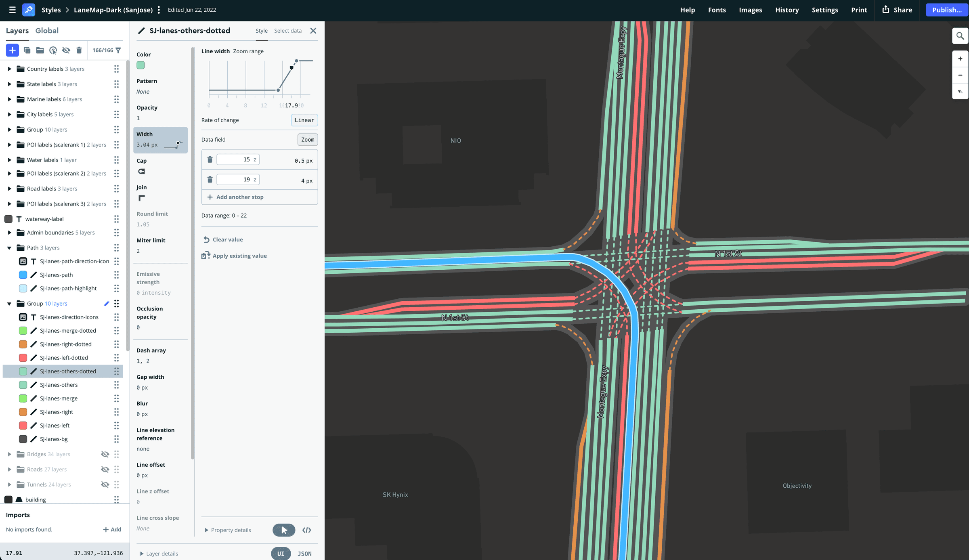Zoom out on the map
The height and width of the screenshot is (560, 969).
click(x=960, y=75)
